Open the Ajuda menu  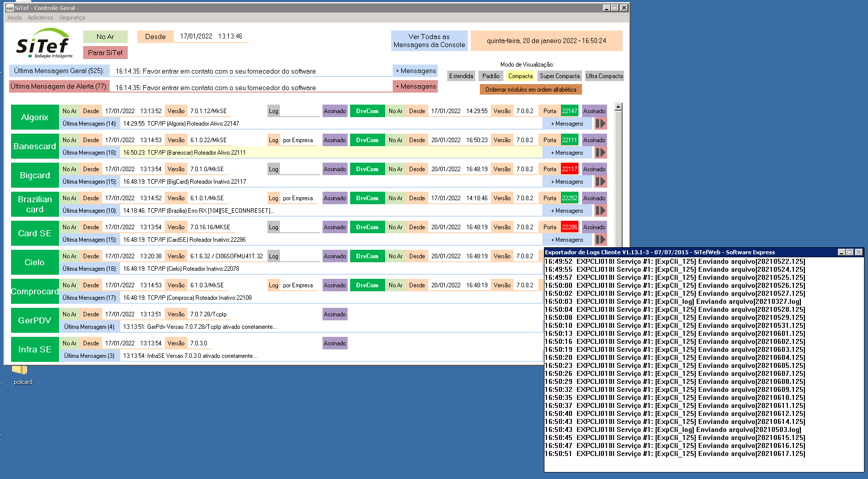click(x=15, y=18)
